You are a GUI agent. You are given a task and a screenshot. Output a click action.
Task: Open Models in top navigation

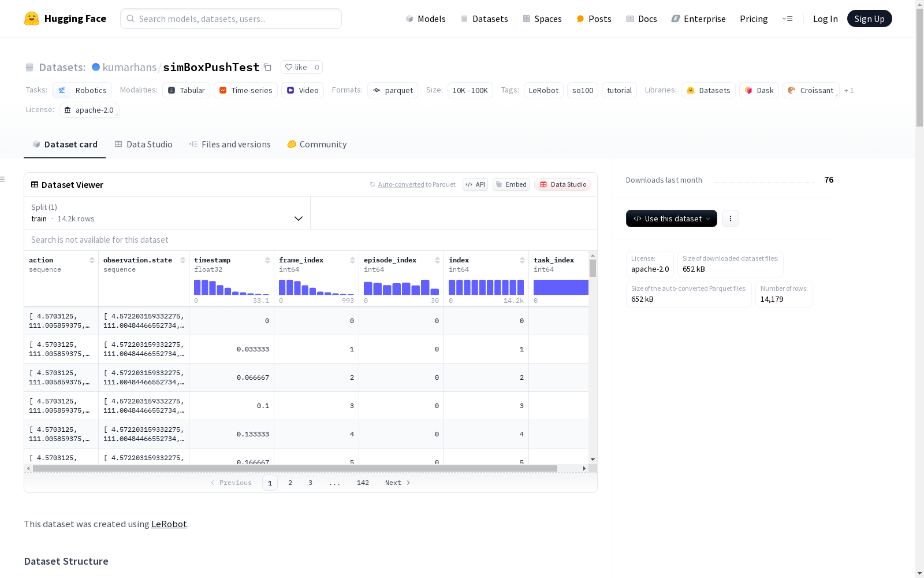426,18
